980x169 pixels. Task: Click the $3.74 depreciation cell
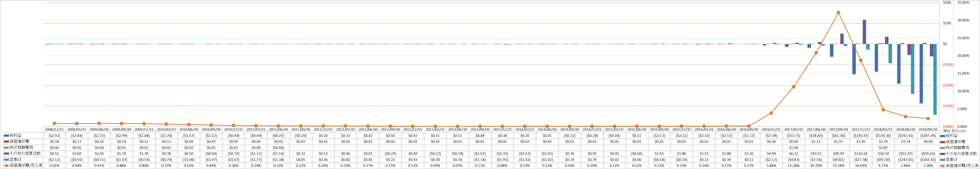[x=906, y=142]
